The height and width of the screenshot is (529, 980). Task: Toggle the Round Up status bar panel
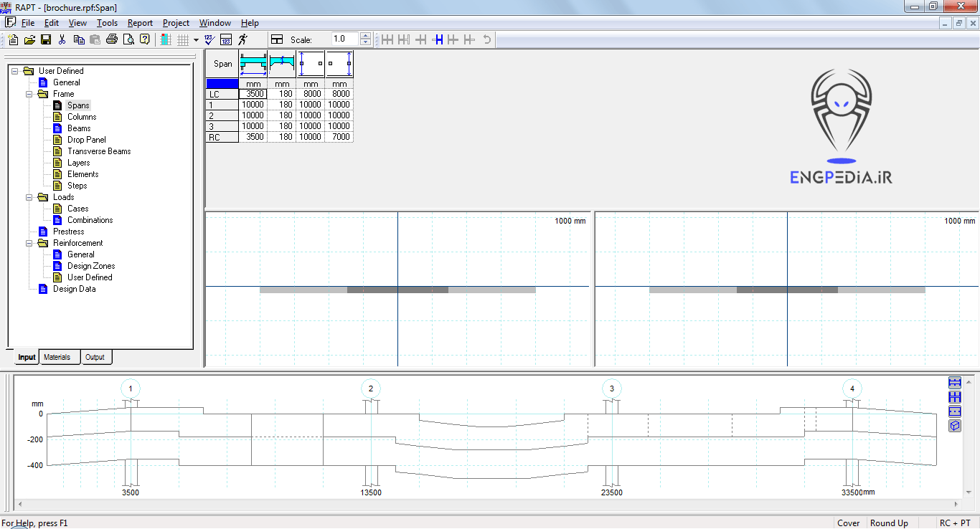click(889, 523)
